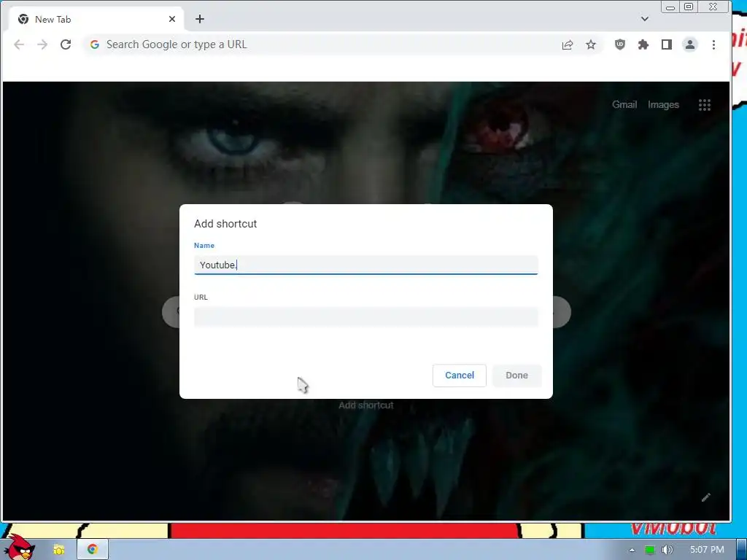Screen dimensions: 747x560
Task: Cancel the Add shortcut dialog
Action: coord(460,376)
